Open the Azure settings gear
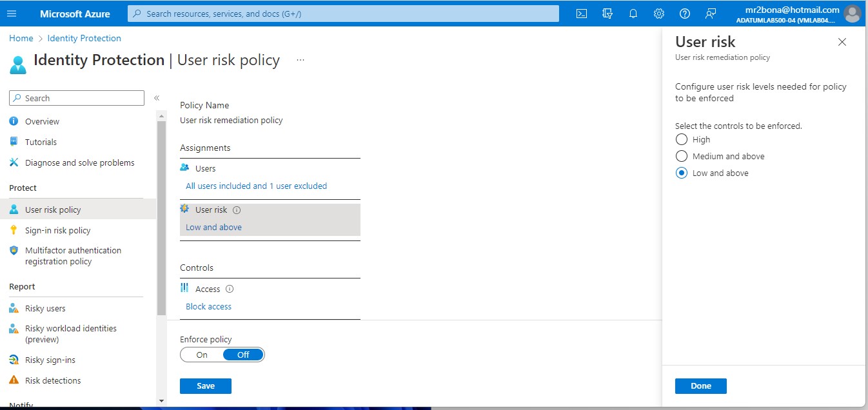The width and height of the screenshot is (868, 410). tap(658, 13)
